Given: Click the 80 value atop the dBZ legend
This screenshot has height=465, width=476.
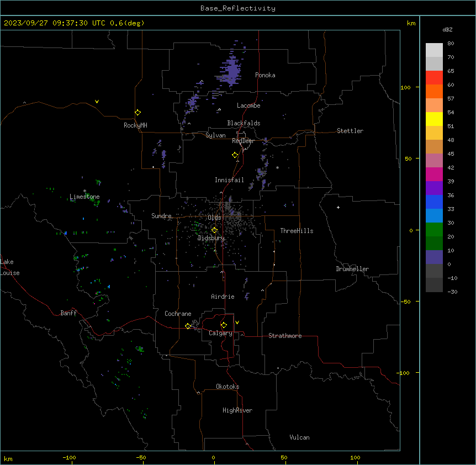Looking at the screenshot, I should [x=451, y=44].
